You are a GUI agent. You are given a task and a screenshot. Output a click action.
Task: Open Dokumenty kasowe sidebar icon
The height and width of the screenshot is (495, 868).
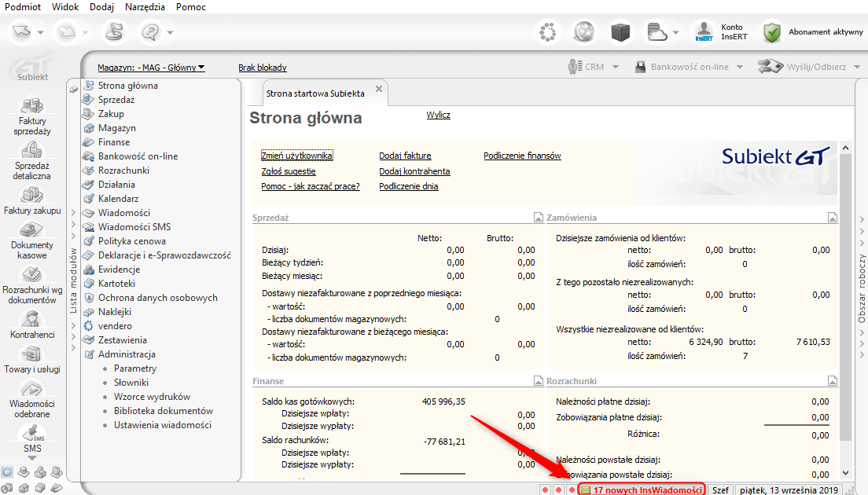pos(32,230)
